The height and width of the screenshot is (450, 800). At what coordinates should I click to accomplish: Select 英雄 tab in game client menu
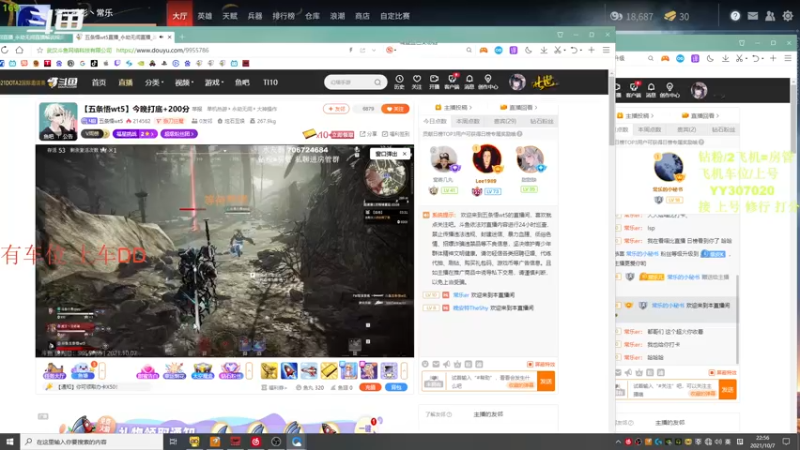tap(205, 16)
